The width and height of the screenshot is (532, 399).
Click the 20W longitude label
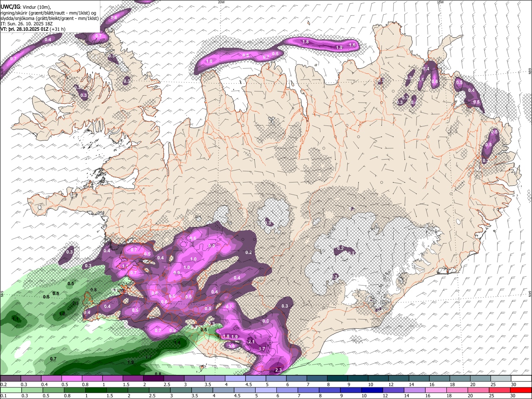tap(221, 2)
